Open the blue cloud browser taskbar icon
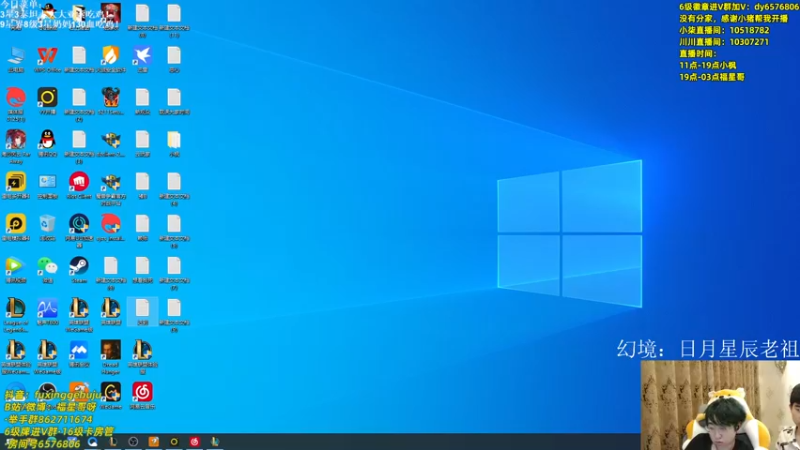800x450 pixels. (92, 442)
